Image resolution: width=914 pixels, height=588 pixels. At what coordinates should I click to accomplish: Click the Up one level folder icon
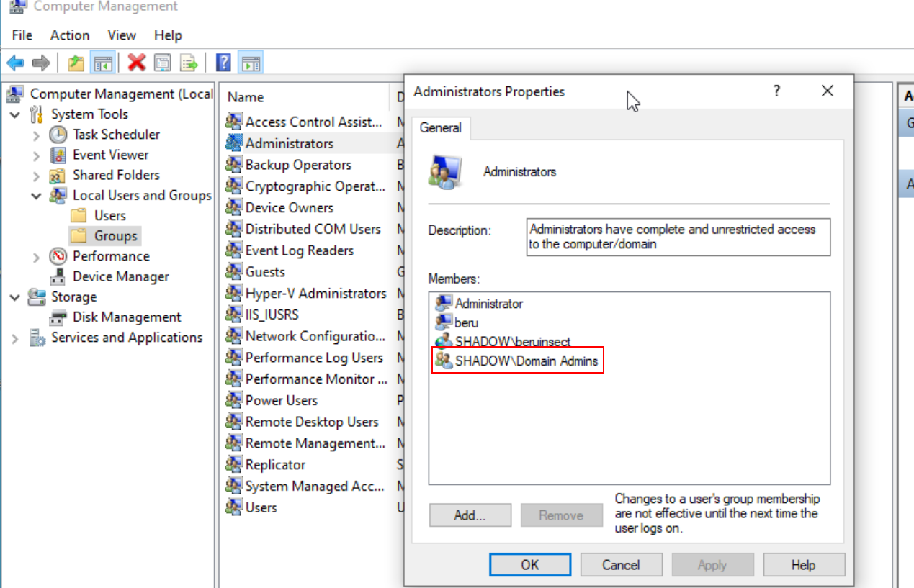(x=76, y=63)
